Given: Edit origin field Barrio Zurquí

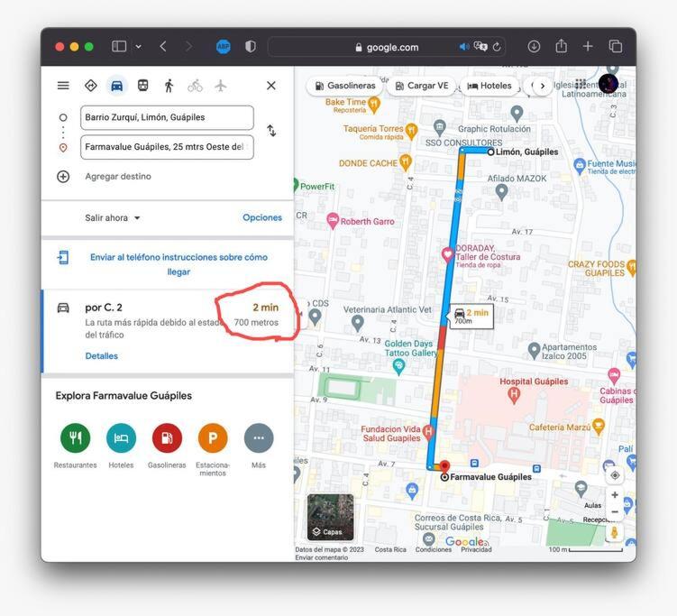Looking at the screenshot, I should pos(167,117).
